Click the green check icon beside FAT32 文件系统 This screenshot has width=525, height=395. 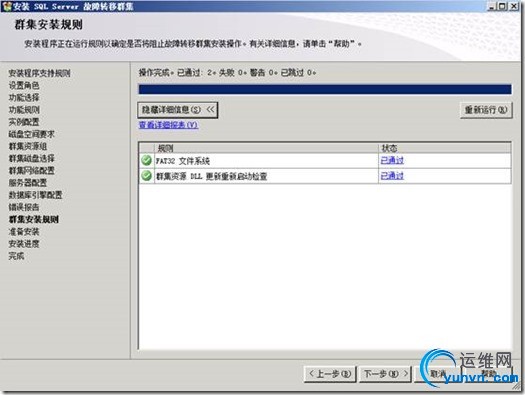[x=146, y=160]
